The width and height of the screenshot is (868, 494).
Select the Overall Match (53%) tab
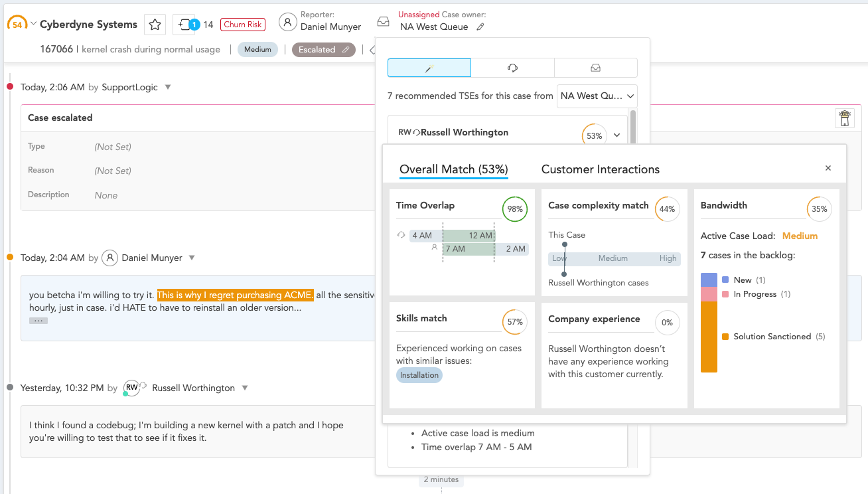(453, 169)
